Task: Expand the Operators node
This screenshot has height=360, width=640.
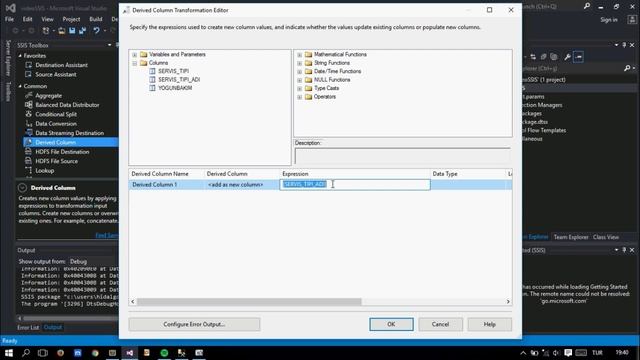Action: pyautogui.click(x=300, y=97)
